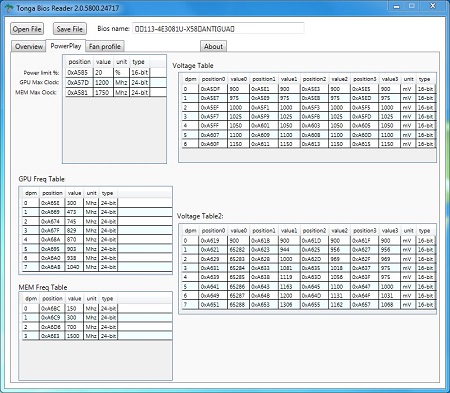Click dpm header in GPU Freq Table
The width and height of the screenshot is (450, 393).
(31, 193)
